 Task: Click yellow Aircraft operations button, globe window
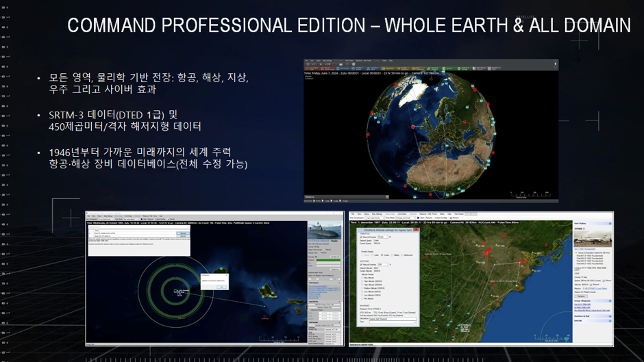[403, 68]
